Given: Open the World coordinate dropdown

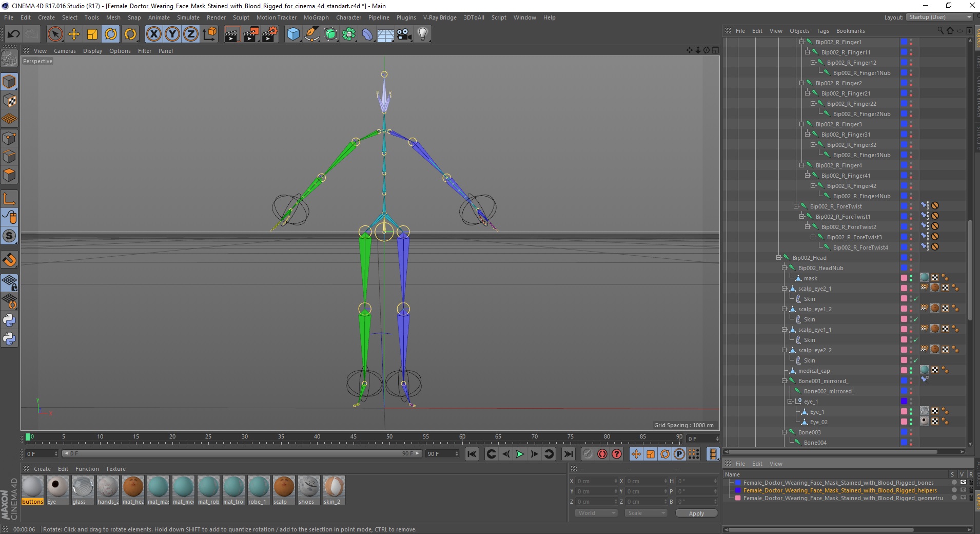Looking at the screenshot, I should click(x=596, y=513).
